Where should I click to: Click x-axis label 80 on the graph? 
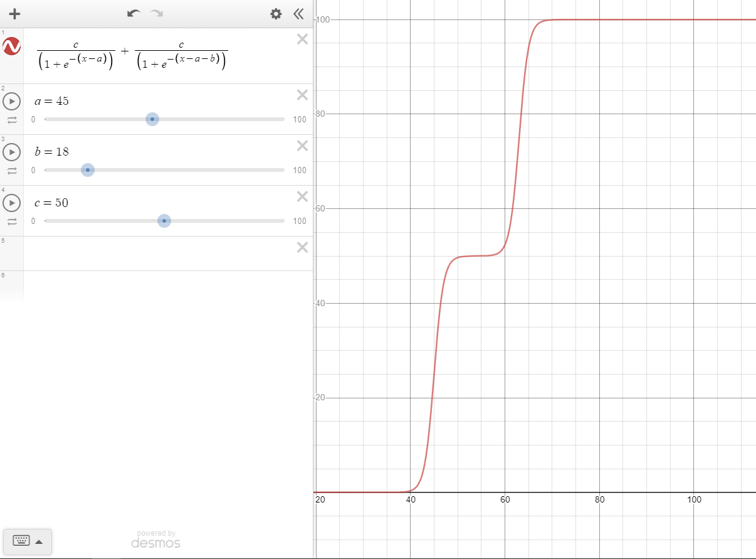[599, 500]
